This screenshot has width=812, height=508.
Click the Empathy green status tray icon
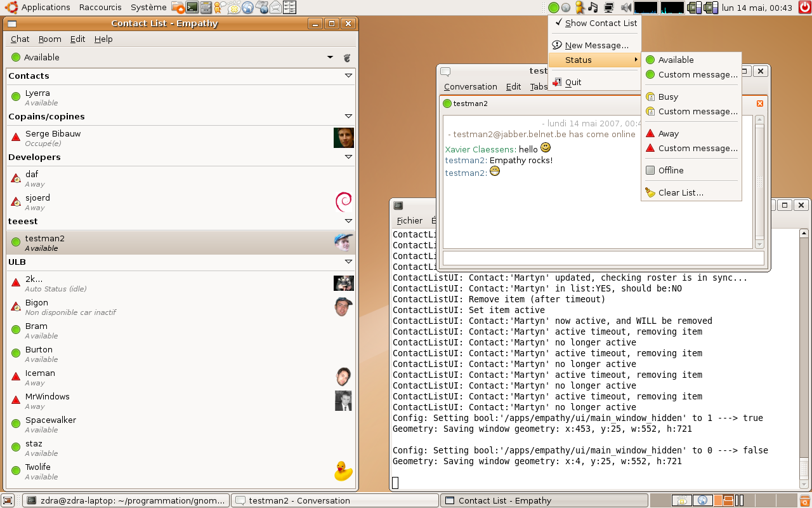[x=554, y=8]
